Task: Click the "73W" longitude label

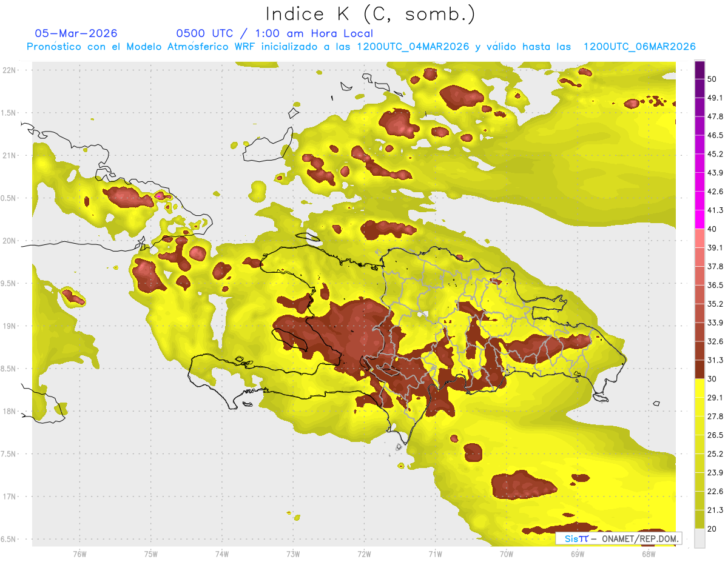Action: (x=293, y=554)
